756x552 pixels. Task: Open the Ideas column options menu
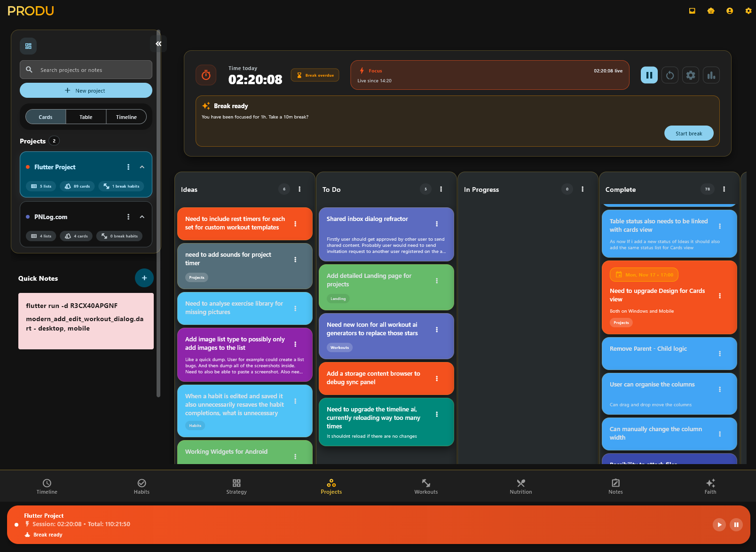coord(299,189)
